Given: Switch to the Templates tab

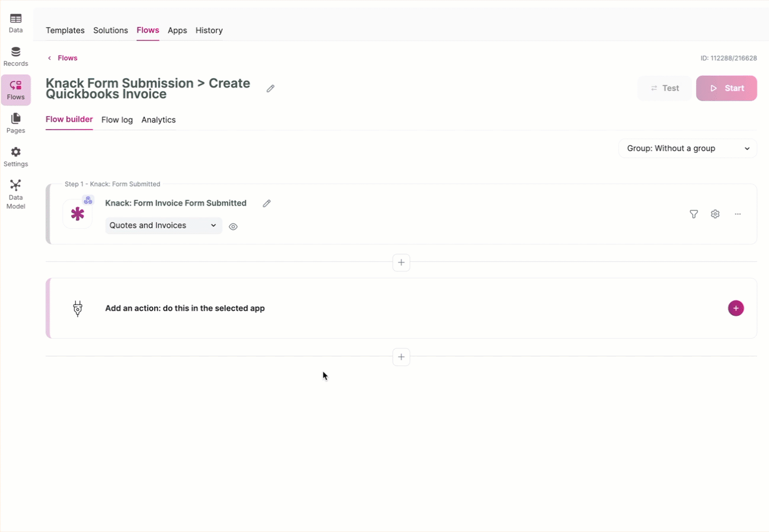Looking at the screenshot, I should [65, 30].
